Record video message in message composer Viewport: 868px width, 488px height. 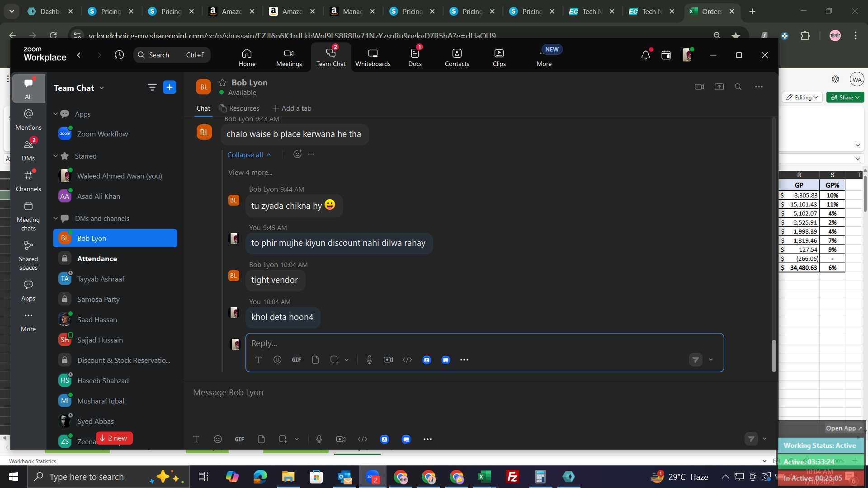pos(341,439)
